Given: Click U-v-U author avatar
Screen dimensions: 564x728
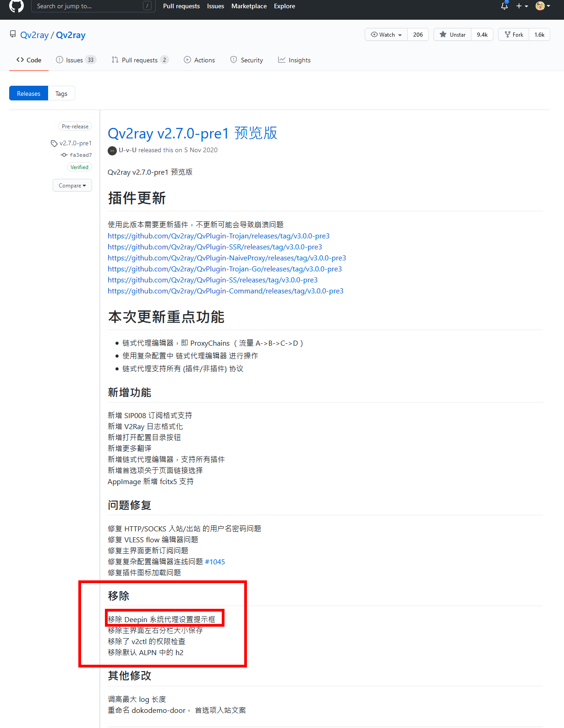Looking at the screenshot, I should pyautogui.click(x=112, y=150).
